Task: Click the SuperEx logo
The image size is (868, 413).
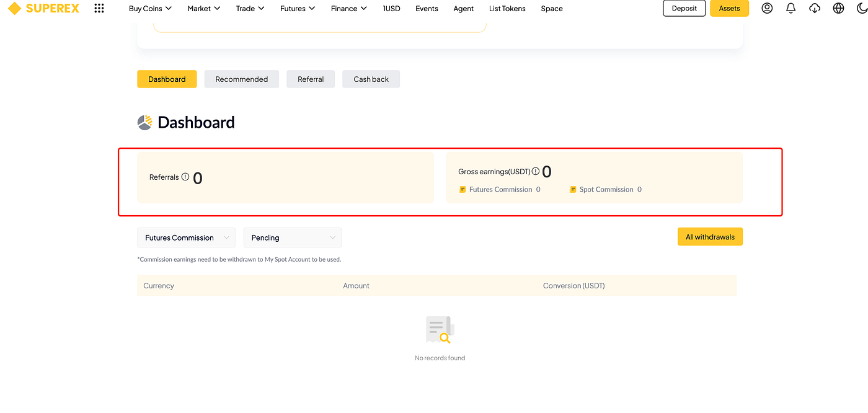Action: pyautogui.click(x=43, y=8)
